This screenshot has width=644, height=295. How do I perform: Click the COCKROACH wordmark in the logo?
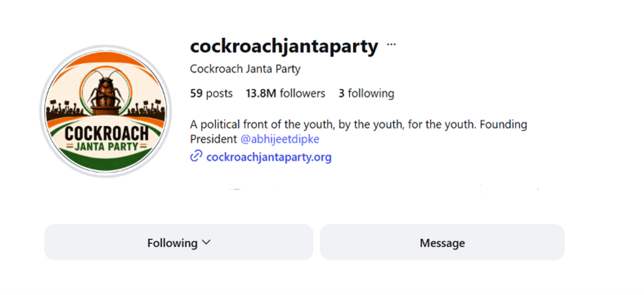click(106, 133)
